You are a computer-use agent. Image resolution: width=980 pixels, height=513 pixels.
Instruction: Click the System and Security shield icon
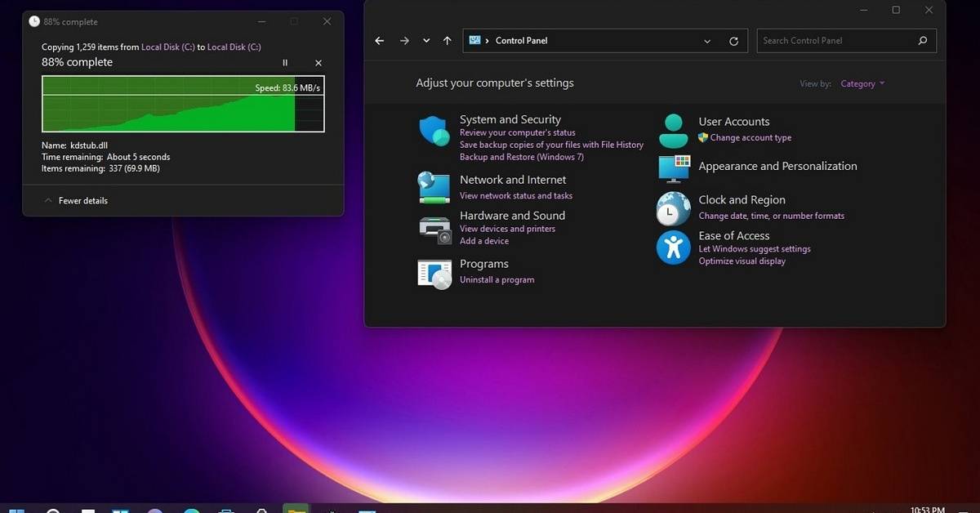coord(434,131)
